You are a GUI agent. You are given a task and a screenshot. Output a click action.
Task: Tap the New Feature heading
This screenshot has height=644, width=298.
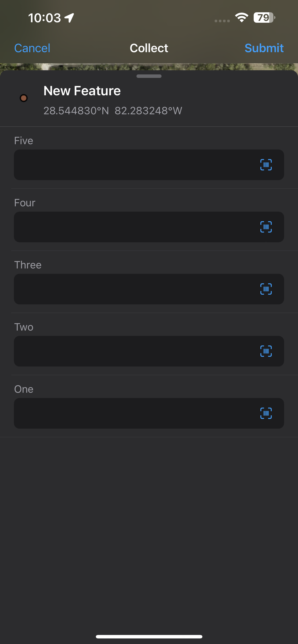[x=82, y=90]
